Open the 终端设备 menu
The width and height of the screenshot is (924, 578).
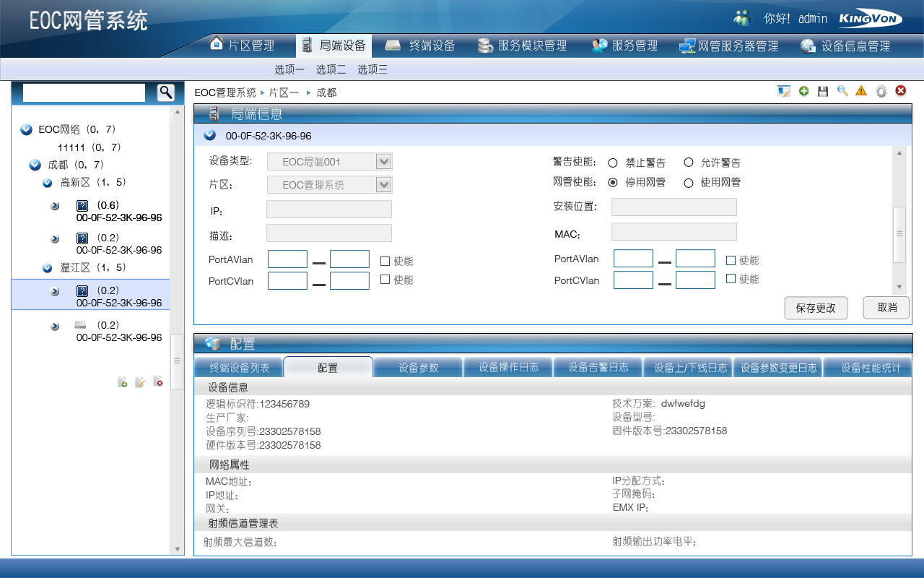[420, 46]
